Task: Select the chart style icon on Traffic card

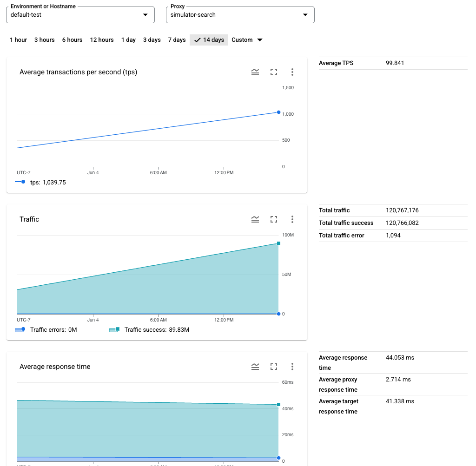Action: (255, 219)
